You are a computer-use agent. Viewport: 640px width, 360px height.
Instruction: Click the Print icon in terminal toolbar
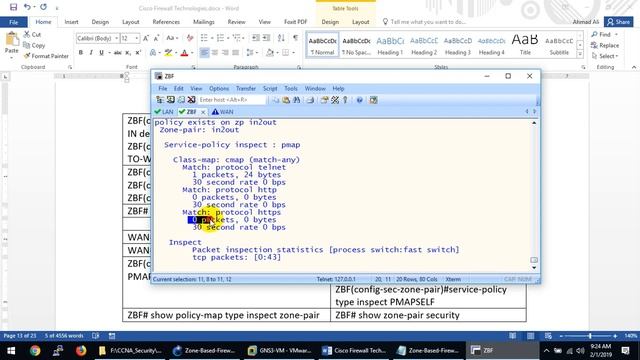310,100
